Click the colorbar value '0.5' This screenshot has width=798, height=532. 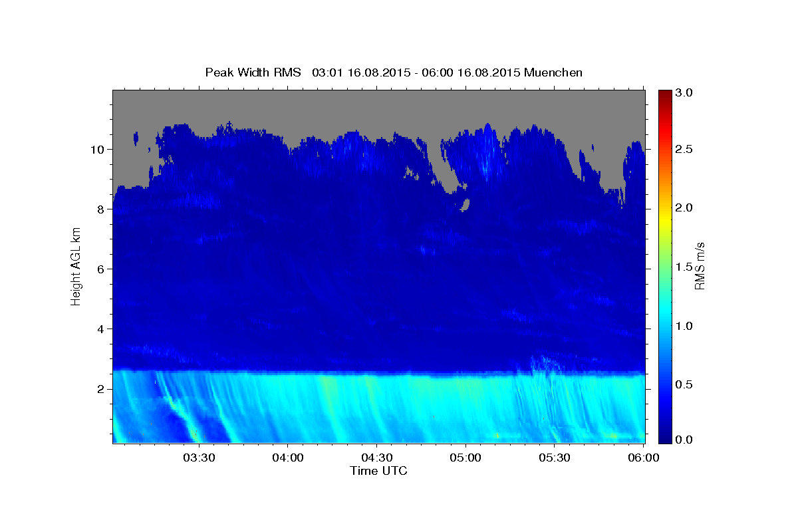[x=685, y=384]
